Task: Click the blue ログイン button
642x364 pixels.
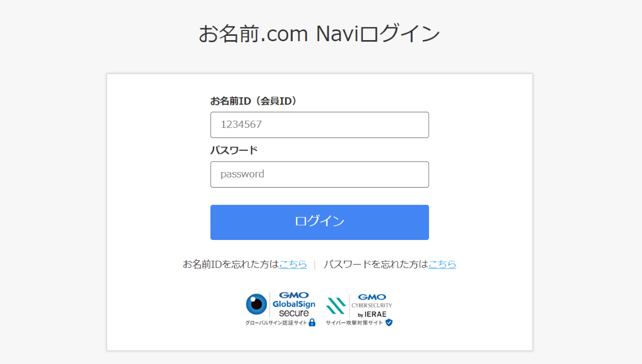Action: point(319,222)
